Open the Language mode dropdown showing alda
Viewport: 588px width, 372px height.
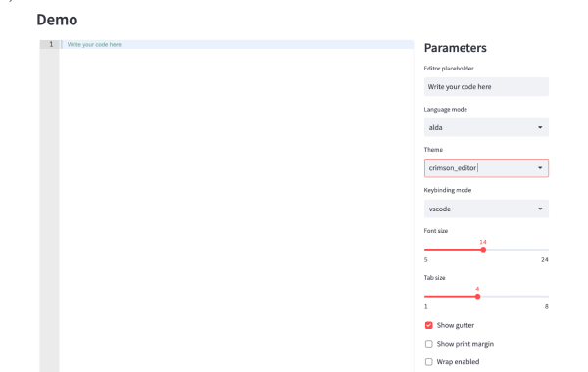(x=486, y=127)
